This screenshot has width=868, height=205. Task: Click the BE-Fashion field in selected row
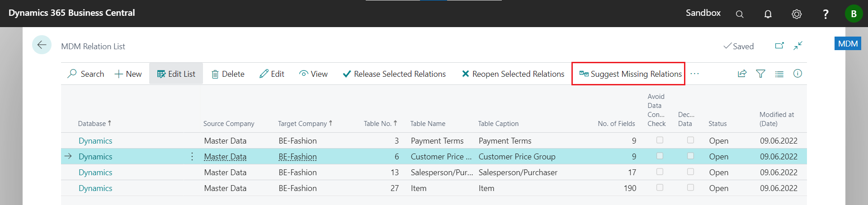[297, 157]
